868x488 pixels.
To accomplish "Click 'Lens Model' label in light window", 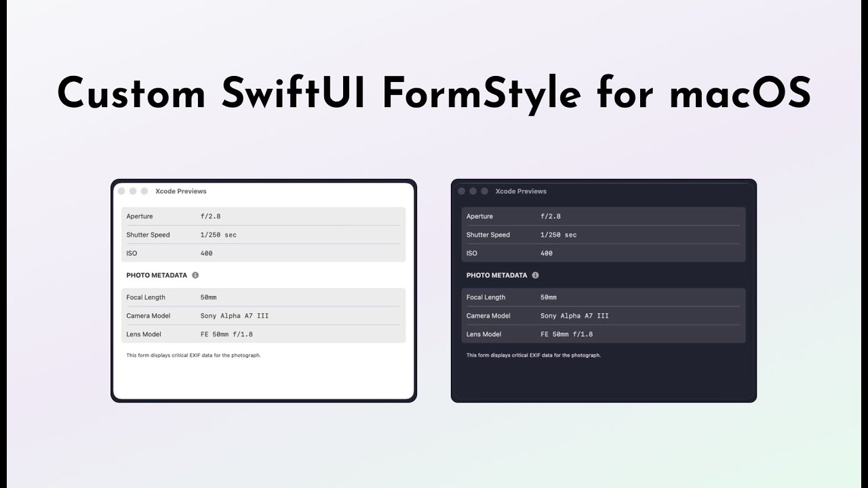I will pos(144,334).
